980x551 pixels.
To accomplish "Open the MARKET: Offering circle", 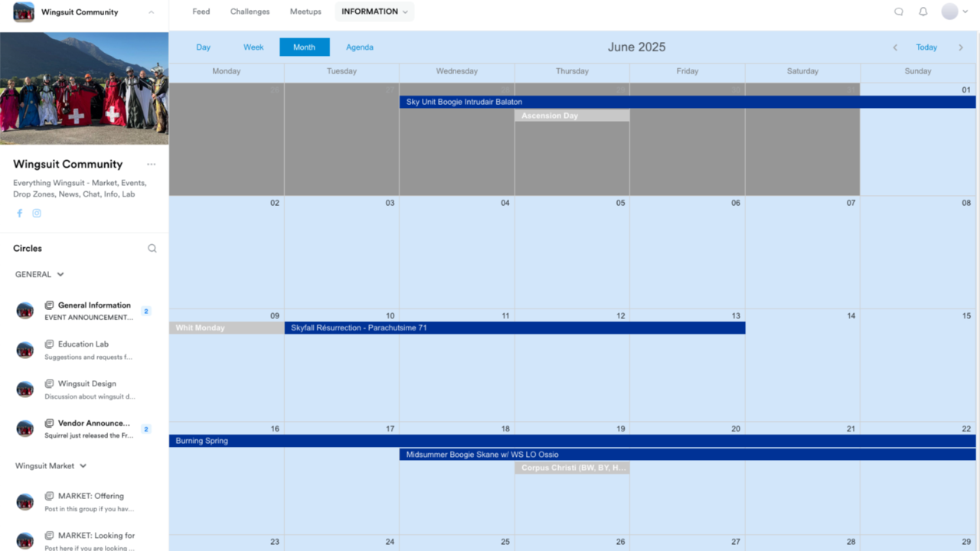I will tap(84, 501).
